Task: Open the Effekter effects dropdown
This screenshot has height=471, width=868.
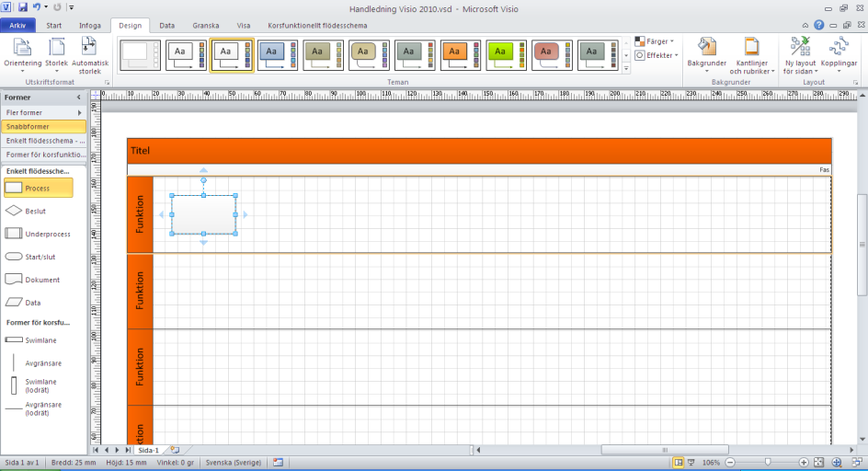Action: coord(656,55)
